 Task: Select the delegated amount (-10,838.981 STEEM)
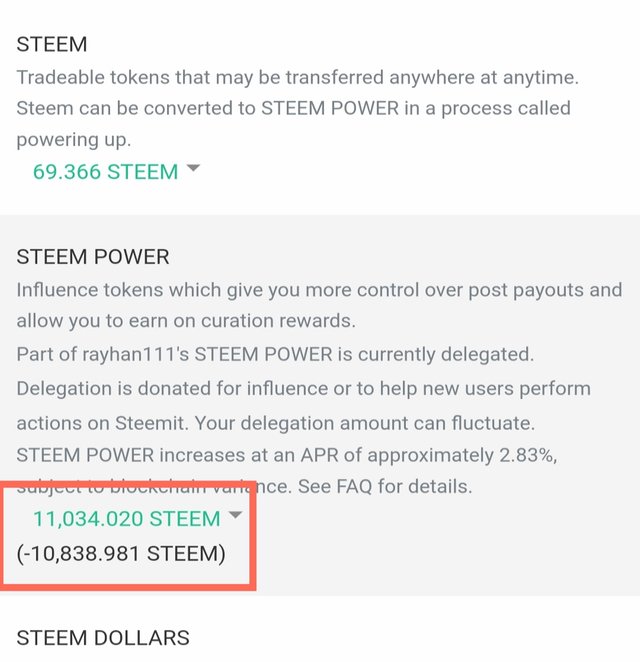[x=121, y=552]
